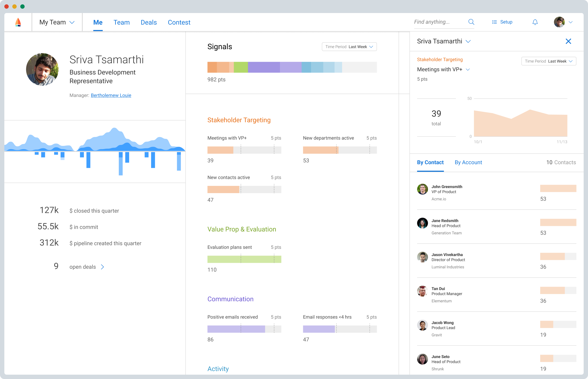Switch to the Team tab
The height and width of the screenshot is (379, 588).
pos(121,22)
